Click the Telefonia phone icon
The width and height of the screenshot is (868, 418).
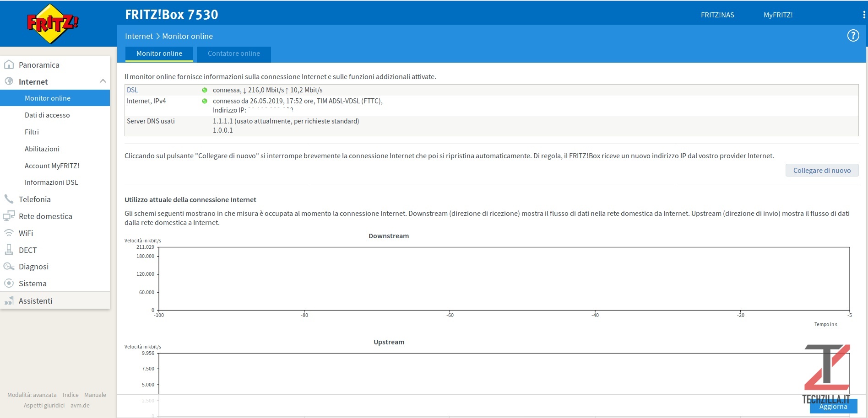pos(9,199)
